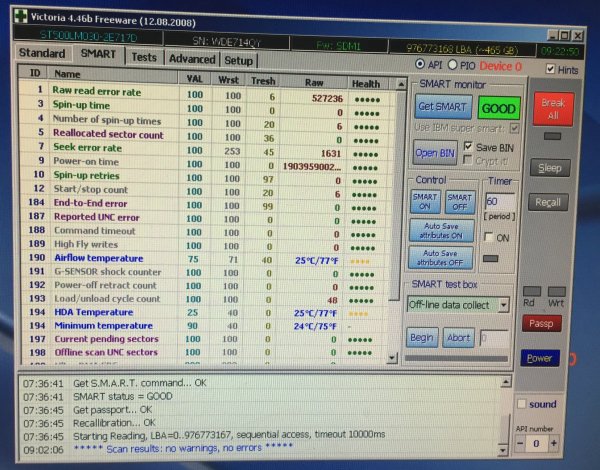The width and height of the screenshot is (600, 470).
Task: Click the Wrt indicator box
Action: (x=556, y=292)
